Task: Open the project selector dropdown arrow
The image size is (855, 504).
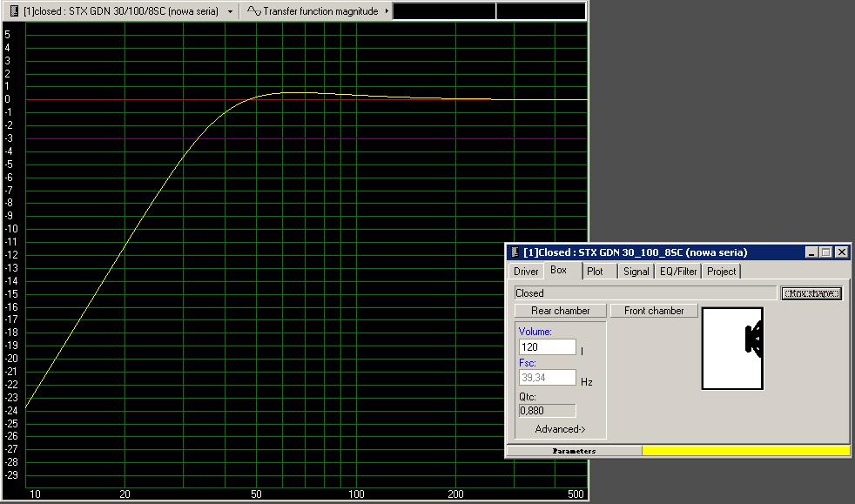Action: point(229,11)
